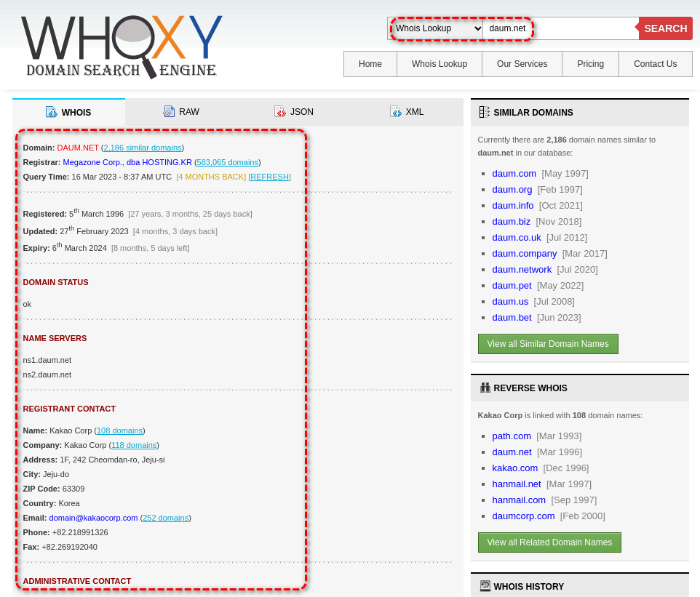Click the RAW tab document icon
The image size is (700, 597).
(x=169, y=111)
